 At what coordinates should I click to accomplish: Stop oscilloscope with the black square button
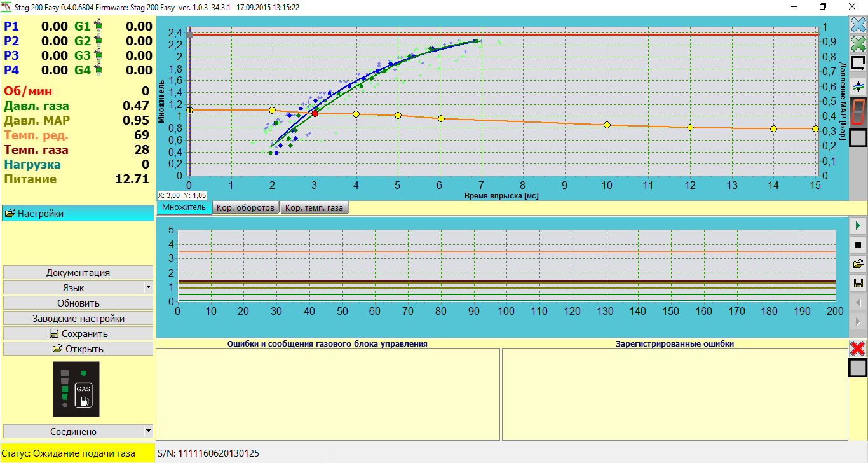[858, 245]
